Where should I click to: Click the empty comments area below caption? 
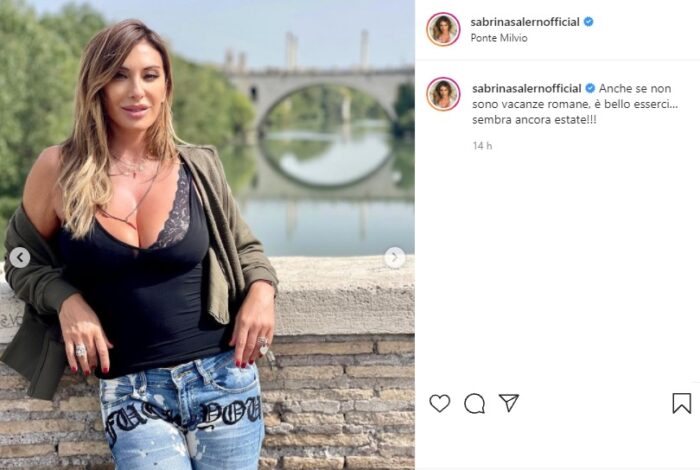point(557,268)
